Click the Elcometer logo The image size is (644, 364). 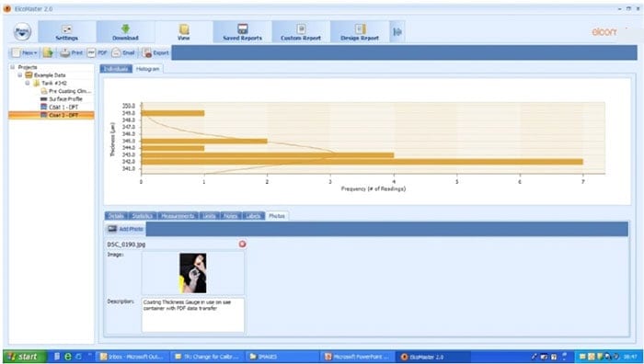point(604,31)
